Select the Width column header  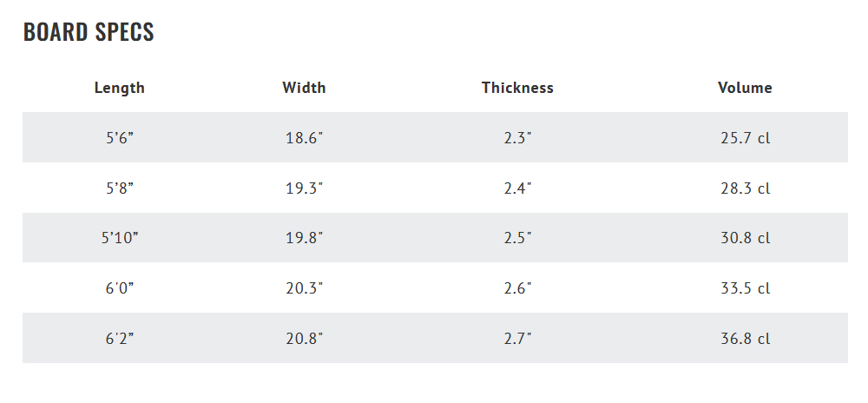[x=304, y=88]
